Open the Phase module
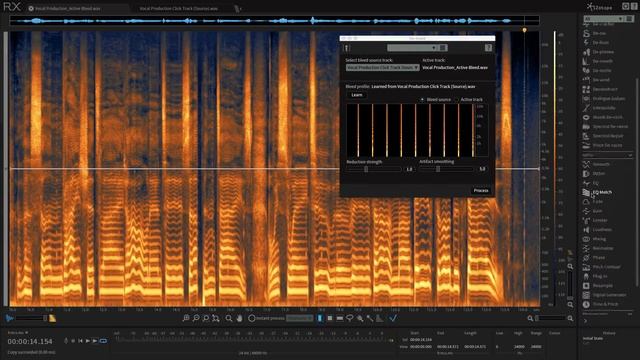This screenshot has height=360, width=640. point(599,258)
